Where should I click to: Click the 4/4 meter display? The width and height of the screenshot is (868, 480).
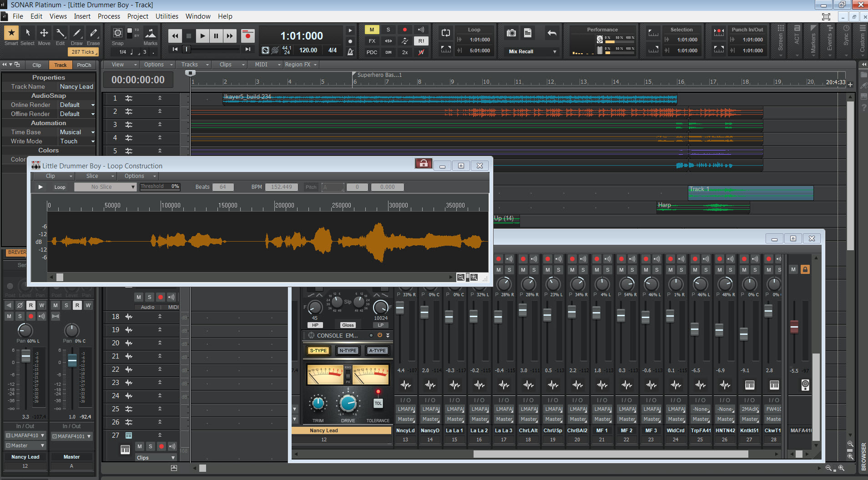(333, 50)
